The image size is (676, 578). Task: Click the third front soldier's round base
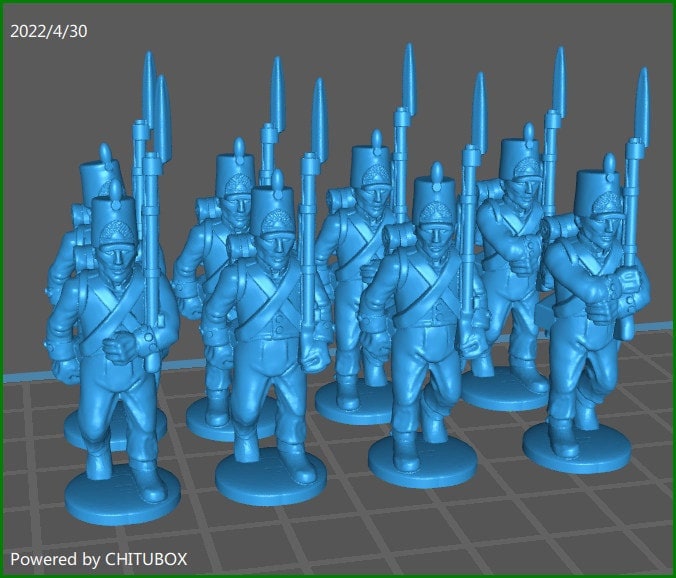point(422,461)
